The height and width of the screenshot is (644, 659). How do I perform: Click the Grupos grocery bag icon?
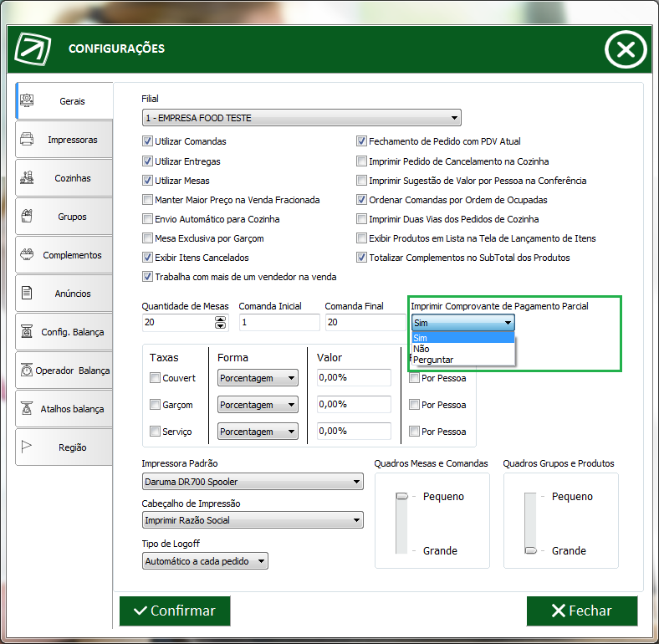[x=27, y=216]
